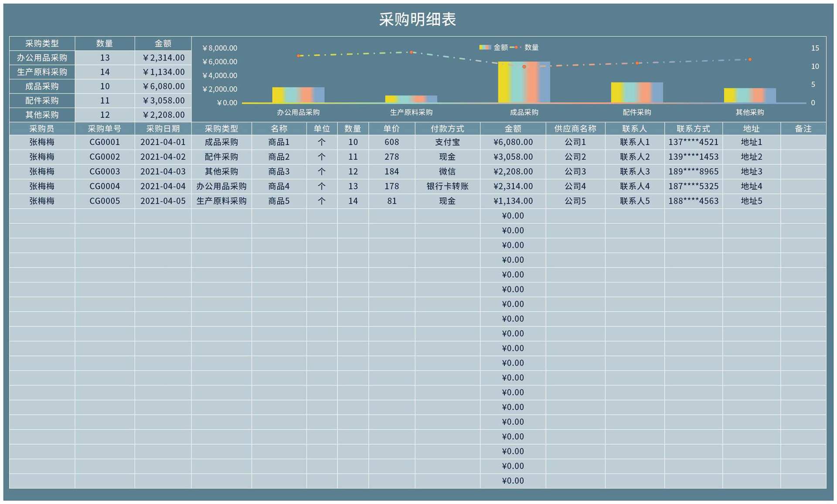This screenshot has height=504, width=837.
Task: Select the CG0003 purchase order cell
Action: coord(105,171)
